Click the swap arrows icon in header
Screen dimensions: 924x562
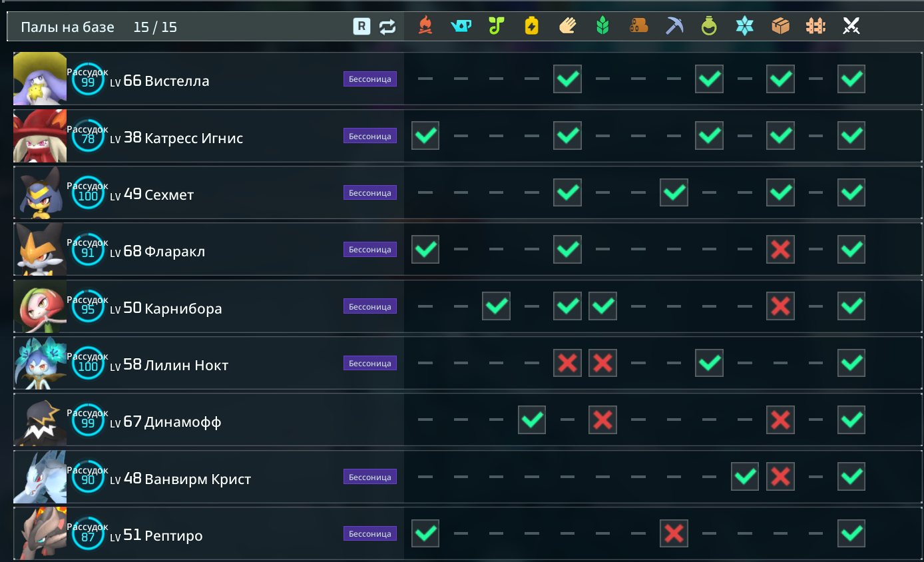click(x=387, y=27)
